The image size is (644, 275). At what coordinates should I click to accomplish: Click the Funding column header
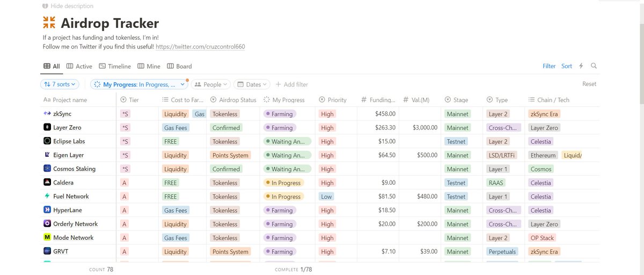pos(378,100)
